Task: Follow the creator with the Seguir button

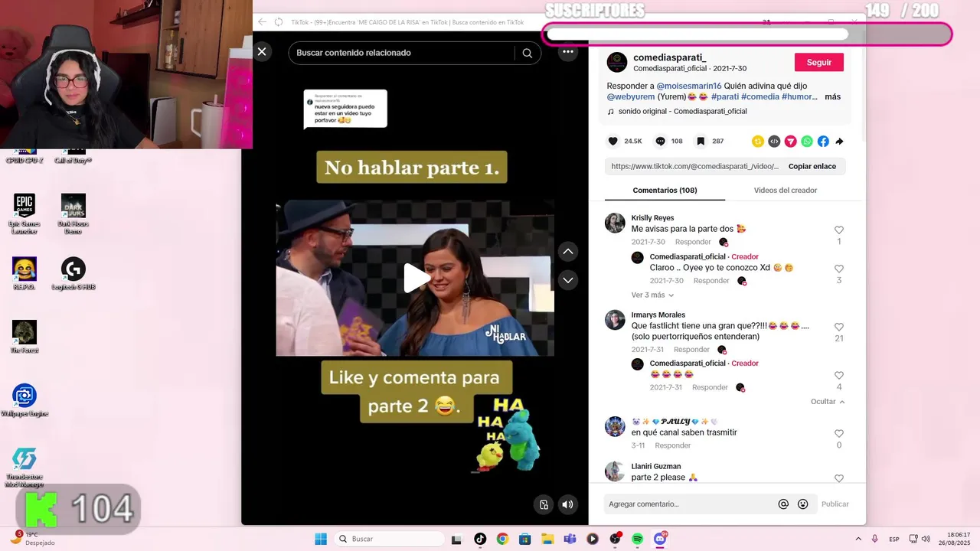Action: click(x=819, y=63)
